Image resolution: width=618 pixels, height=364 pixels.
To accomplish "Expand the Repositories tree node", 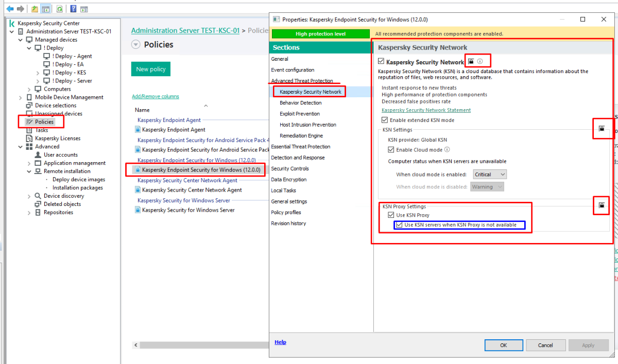I will [30, 213].
